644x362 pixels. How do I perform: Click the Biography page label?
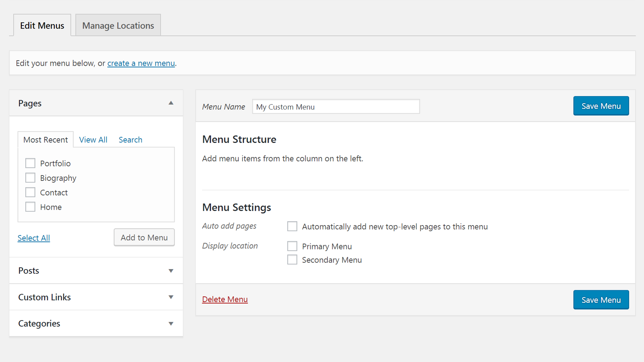click(58, 178)
